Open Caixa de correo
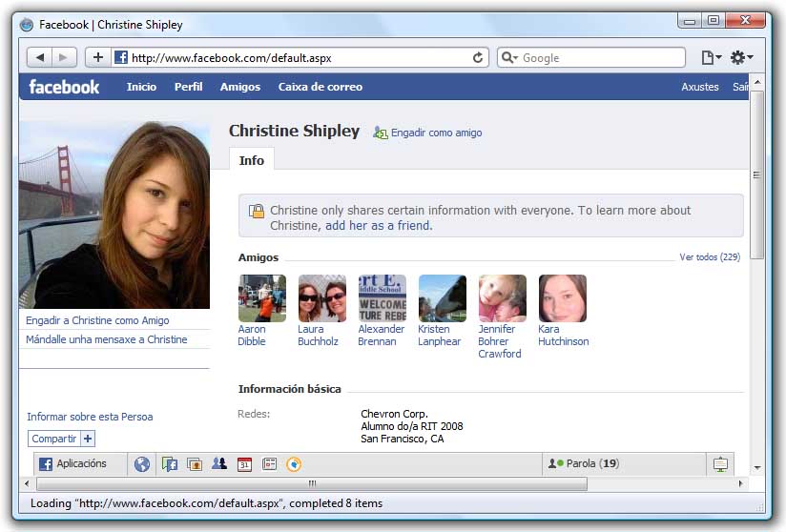 pyautogui.click(x=321, y=87)
